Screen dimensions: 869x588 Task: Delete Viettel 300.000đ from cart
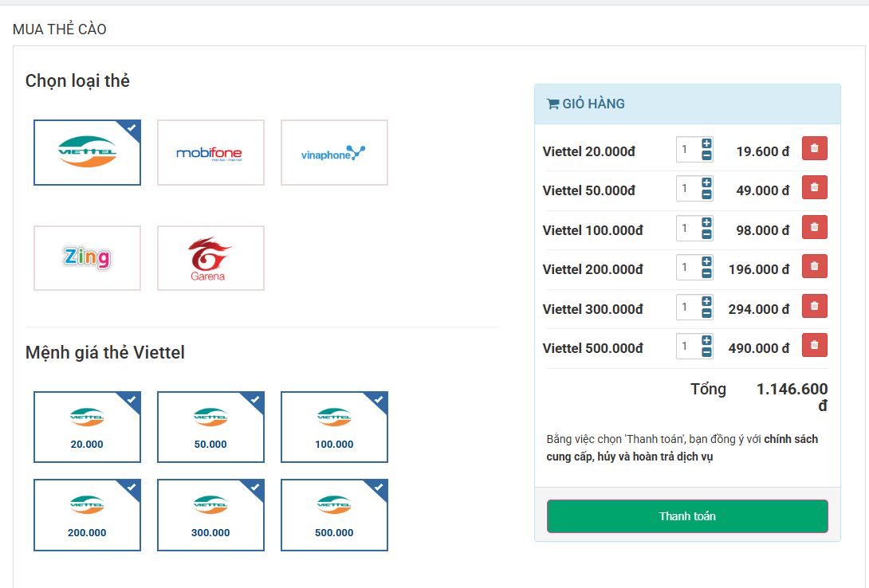pyautogui.click(x=814, y=306)
